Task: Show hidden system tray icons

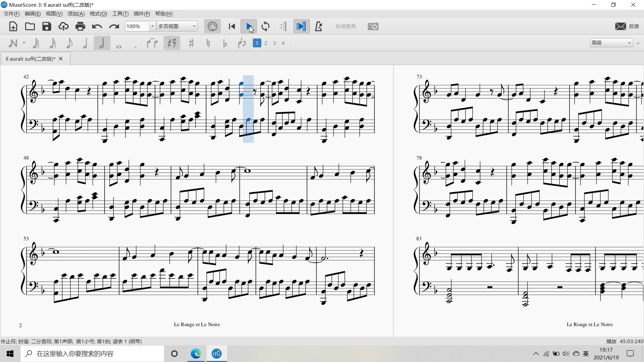Action: [x=536, y=354]
